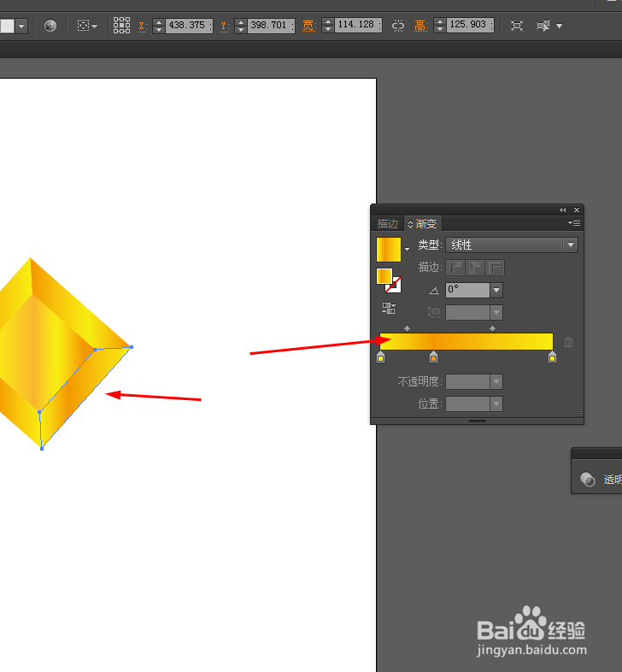The image size is (622, 672).
Task: Click the large gradient fill preview swatch
Action: click(x=389, y=250)
